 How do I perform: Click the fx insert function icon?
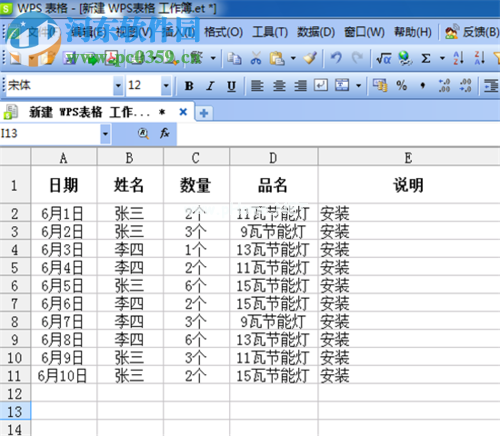[x=165, y=133]
